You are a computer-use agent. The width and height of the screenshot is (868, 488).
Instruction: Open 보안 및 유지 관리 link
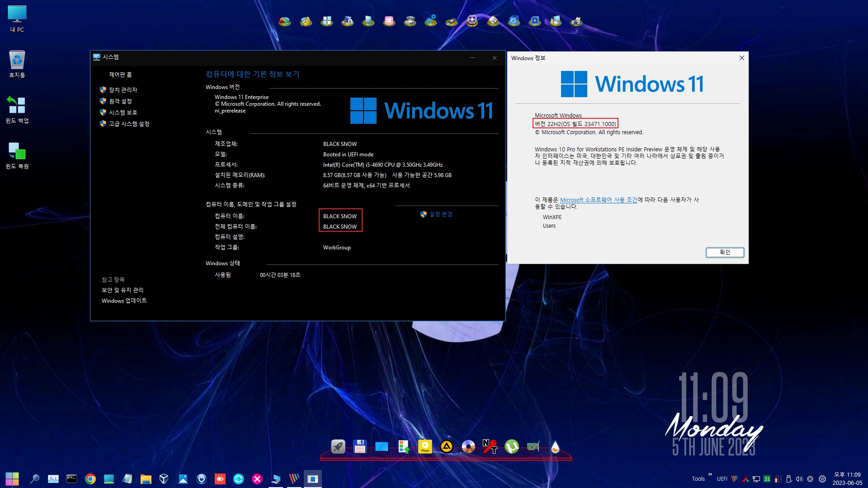point(123,290)
